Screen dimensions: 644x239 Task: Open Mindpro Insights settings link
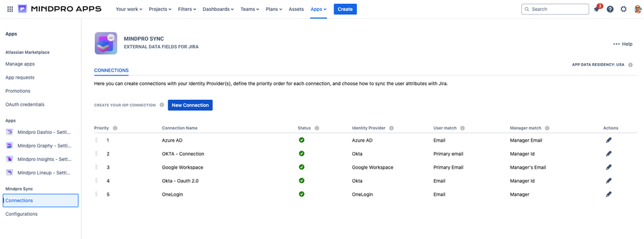(45, 159)
